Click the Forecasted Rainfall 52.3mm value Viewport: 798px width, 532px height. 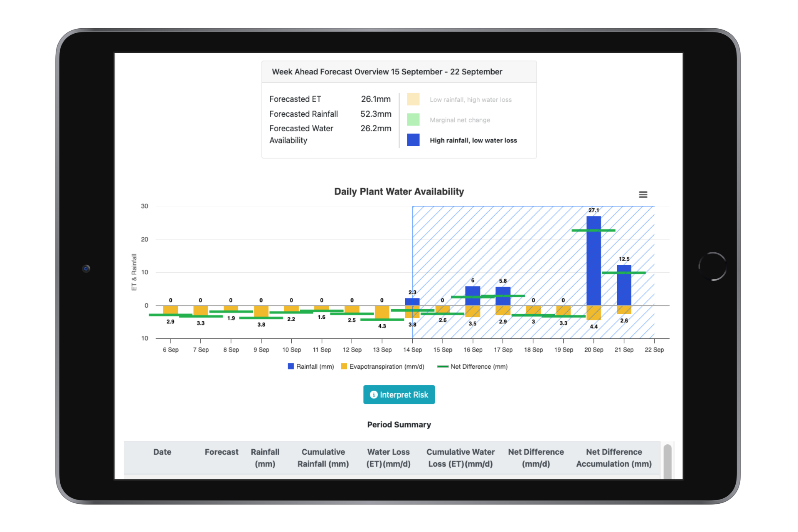[376, 114]
